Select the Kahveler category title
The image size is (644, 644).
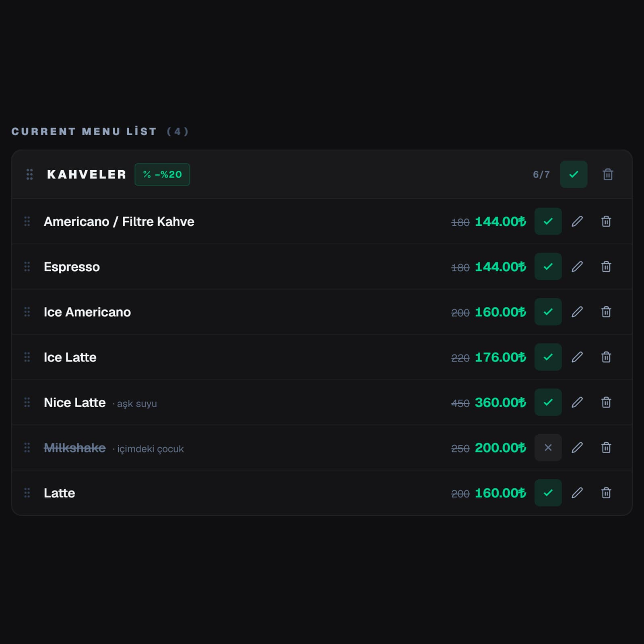pos(87,174)
